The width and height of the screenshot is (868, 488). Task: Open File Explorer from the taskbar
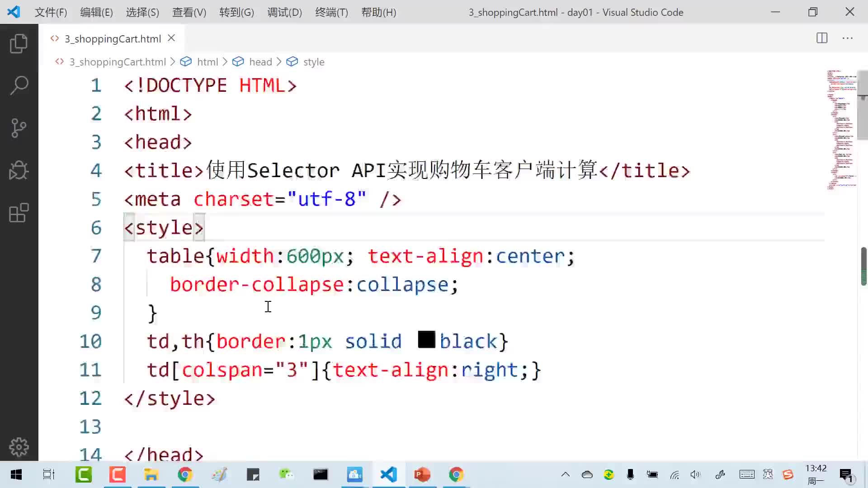click(151, 474)
